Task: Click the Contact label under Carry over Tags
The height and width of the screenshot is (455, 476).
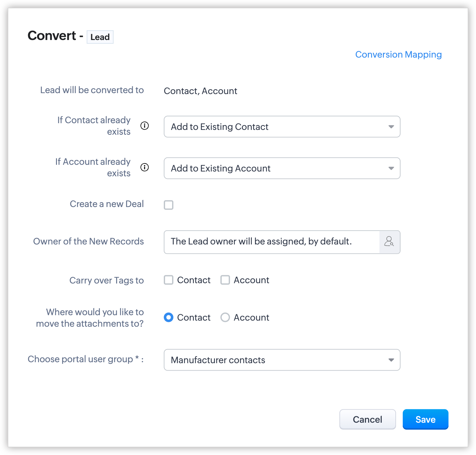Action: tap(194, 280)
